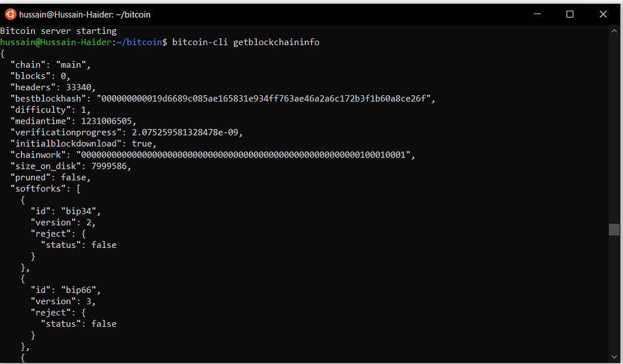This screenshot has height=364, width=623.
Task: Click the "headers": 33340 value
Action: 78,87
